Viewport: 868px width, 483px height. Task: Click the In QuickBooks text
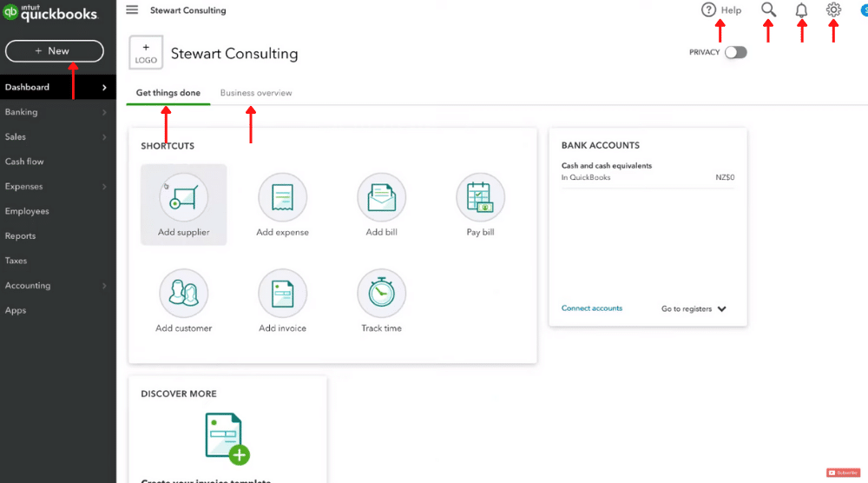pyautogui.click(x=586, y=177)
